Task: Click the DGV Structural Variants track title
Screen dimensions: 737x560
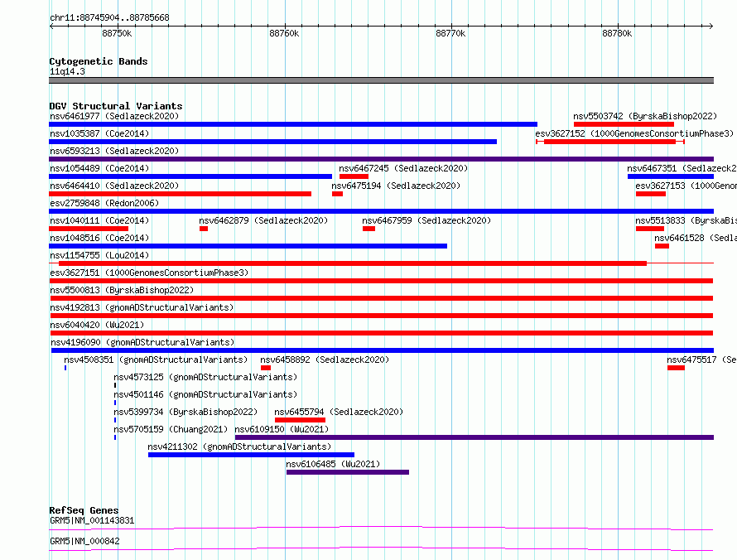Action: (x=116, y=106)
